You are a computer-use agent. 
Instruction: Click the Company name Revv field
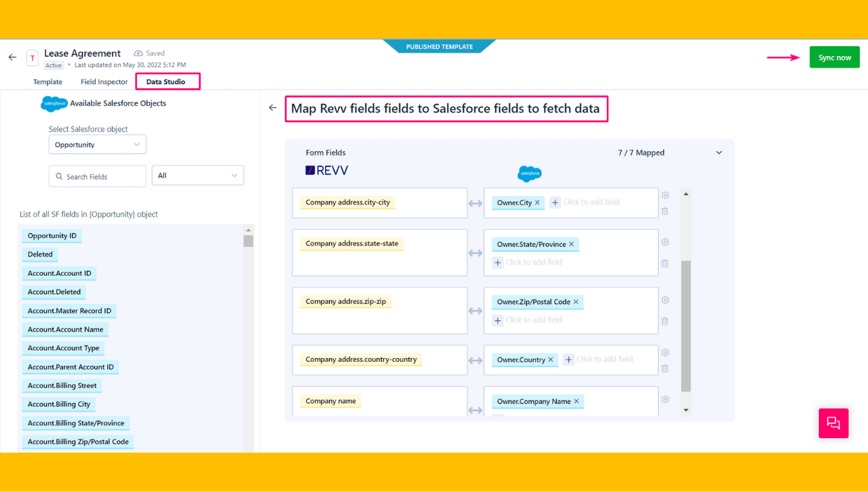[x=331, y=401]
